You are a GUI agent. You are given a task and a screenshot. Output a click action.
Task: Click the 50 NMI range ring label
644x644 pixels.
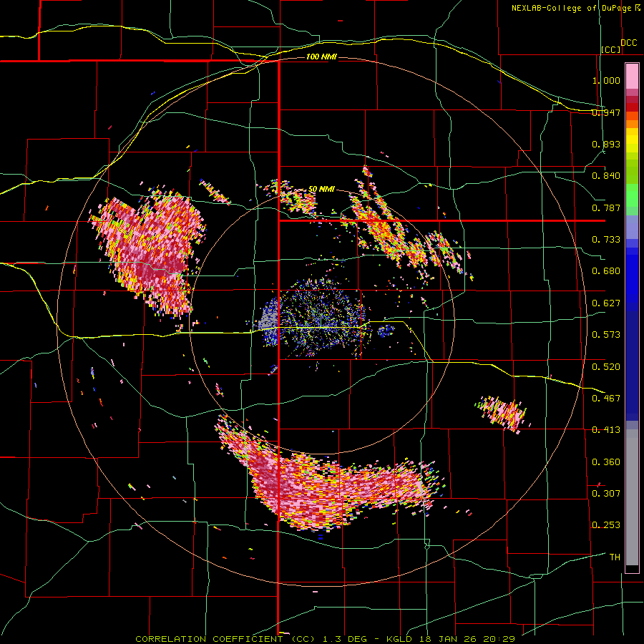pos(321,189)
